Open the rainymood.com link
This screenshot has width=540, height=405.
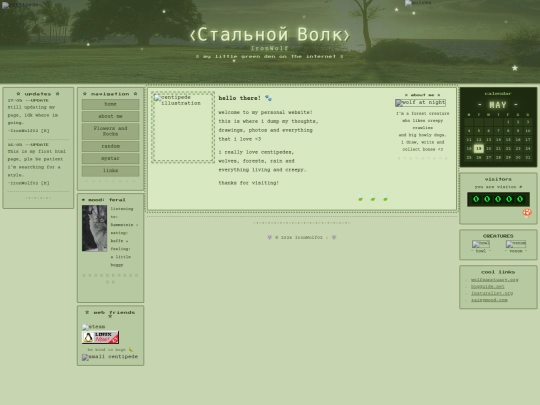(x=489, y=300)
